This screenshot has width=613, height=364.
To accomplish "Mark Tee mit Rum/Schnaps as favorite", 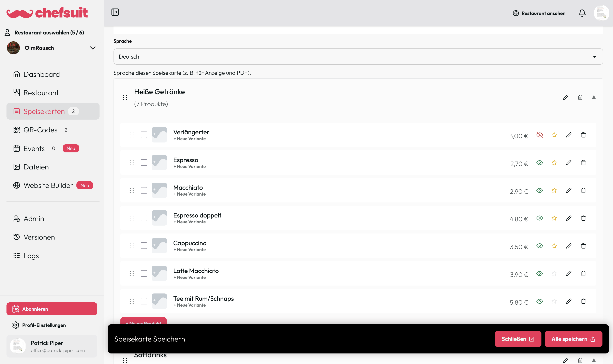I will click(x=554, y=301).
